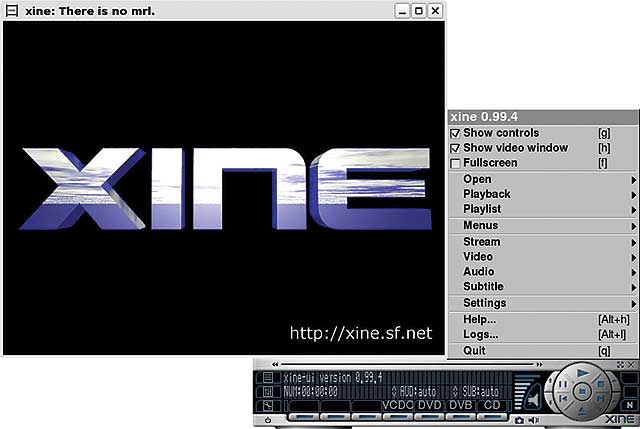
Task: Skip to next track on the dial
Action: 600,398
